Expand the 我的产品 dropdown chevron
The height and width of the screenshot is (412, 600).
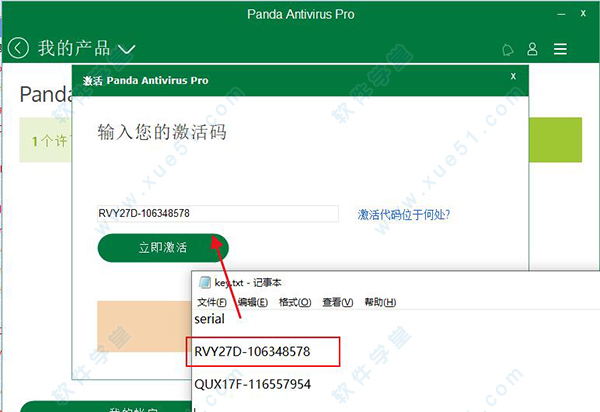coord(127,49)
